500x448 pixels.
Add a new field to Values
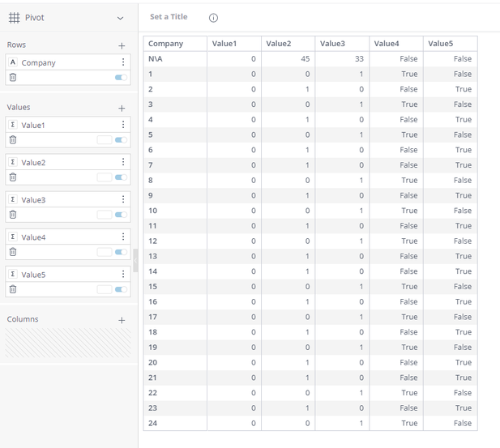point(122,108)
